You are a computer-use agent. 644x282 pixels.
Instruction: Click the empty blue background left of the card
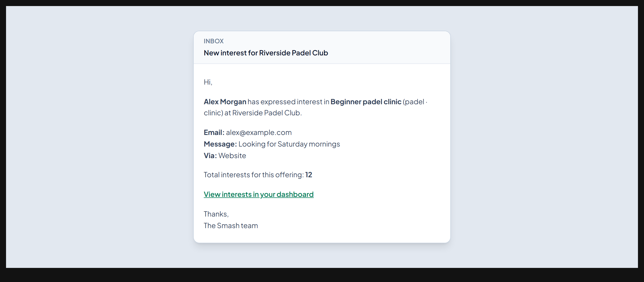[100, 137]
